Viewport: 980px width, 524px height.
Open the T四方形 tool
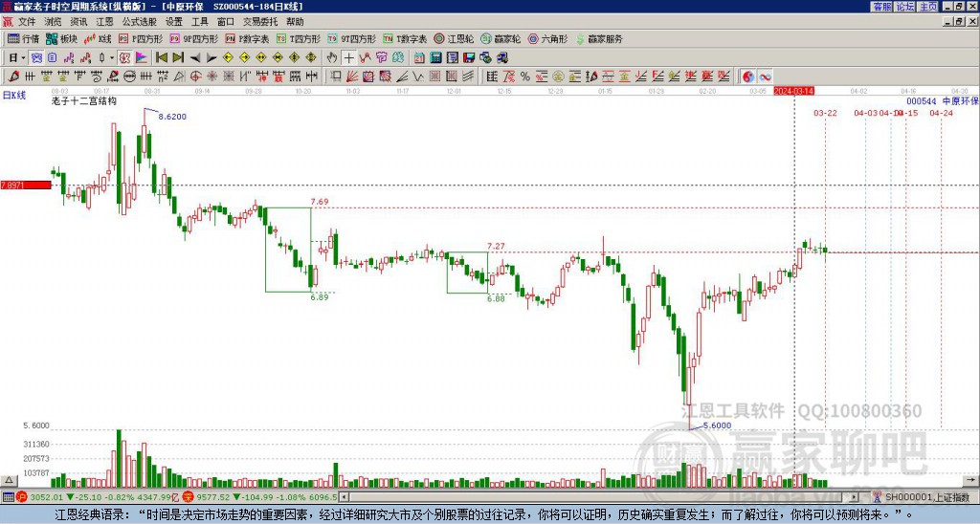point(299,38)
